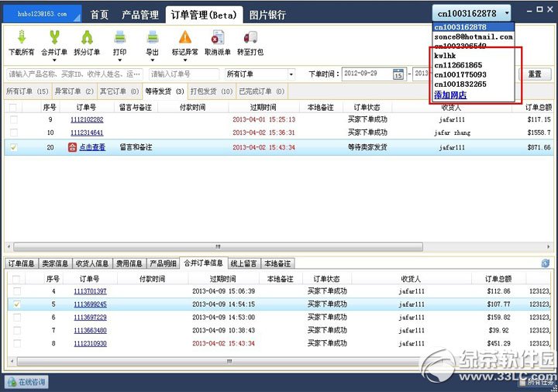Check the box for order 1112102282
558x392 pixels.
click(x=13, y=119)
